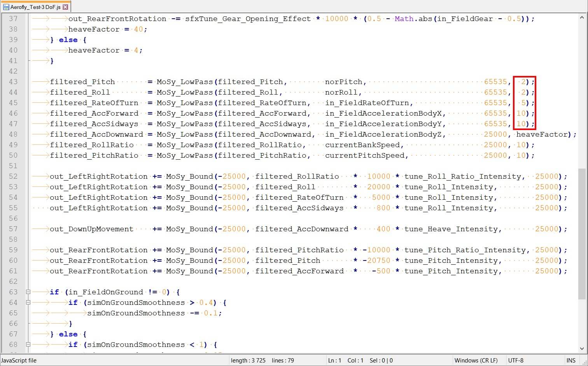588x366 pixels.
Task: Click 'filtered_RateOfTurn' variable on line 45
Action: tap(94, 103)
